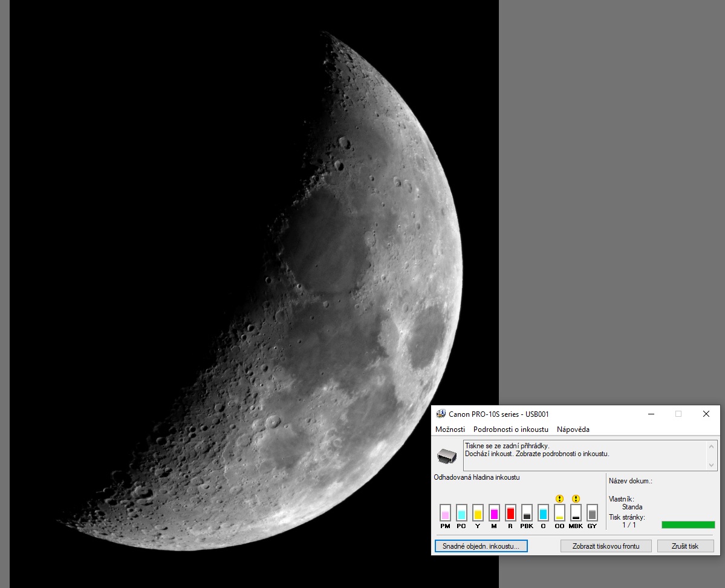Click the warning icon above CO tank
Image resolution: width=725 pixels, height=588 pixels.
tap(559, 499)
